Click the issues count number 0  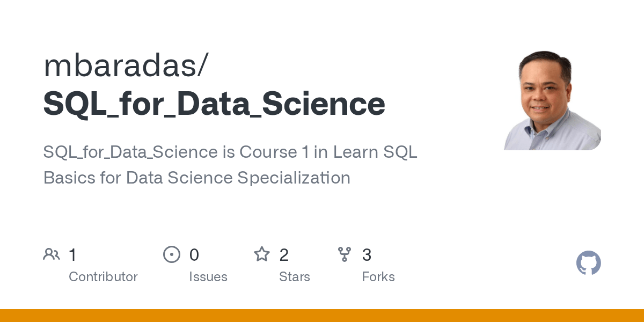[x=194, y=255]
